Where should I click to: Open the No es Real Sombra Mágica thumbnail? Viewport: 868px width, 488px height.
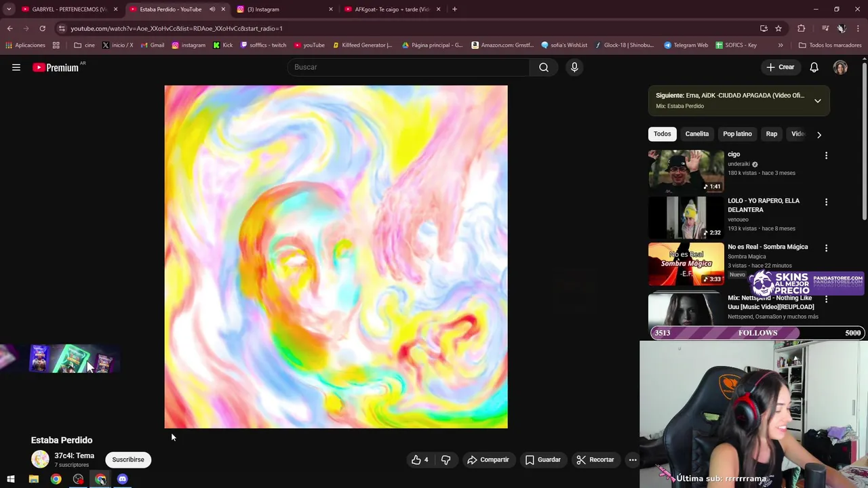[686, 264]
